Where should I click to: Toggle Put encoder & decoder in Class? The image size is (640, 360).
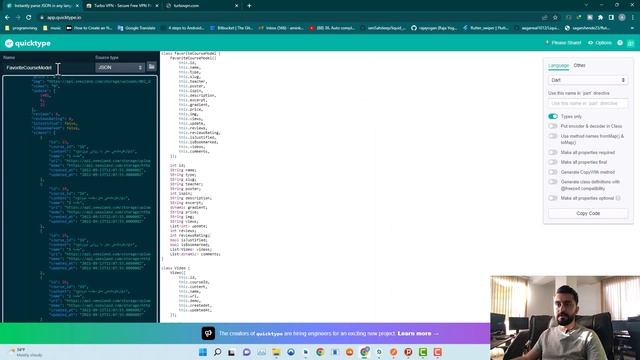click(553, 126)
